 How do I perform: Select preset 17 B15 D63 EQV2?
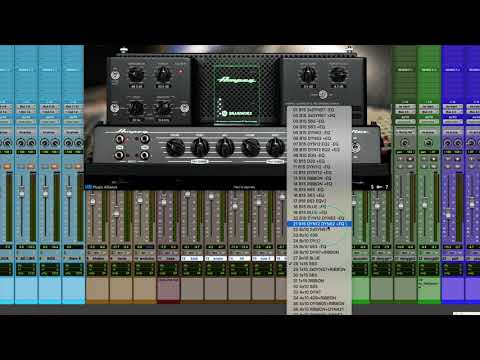pos(319,201)
